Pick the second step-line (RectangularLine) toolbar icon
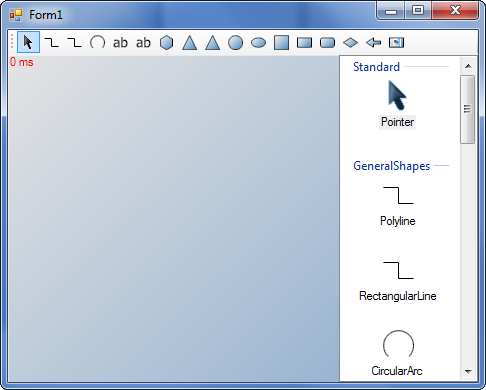Screen dimensions: 486x390 pos(74,42)
